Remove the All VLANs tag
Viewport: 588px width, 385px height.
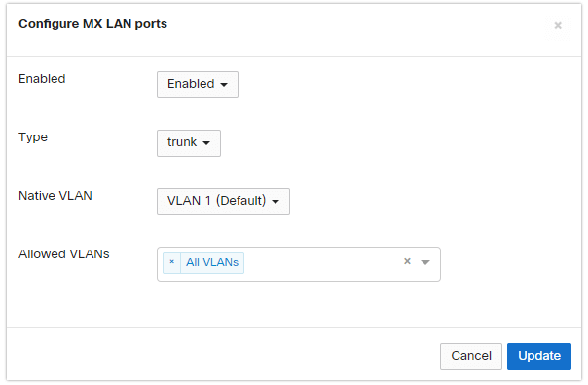coord(171,262)
